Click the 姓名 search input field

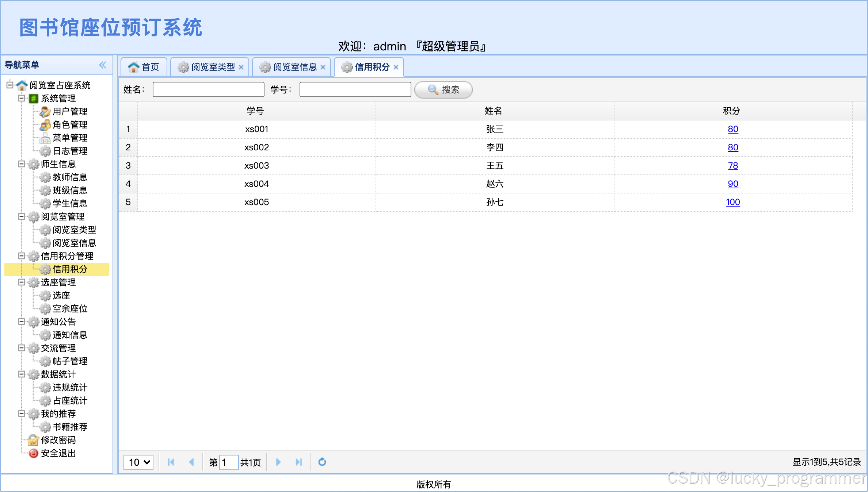click(208, 90)
